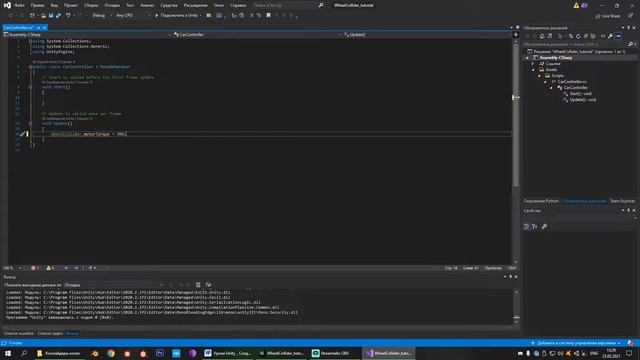Open the Отладка menu

[112, 5]
